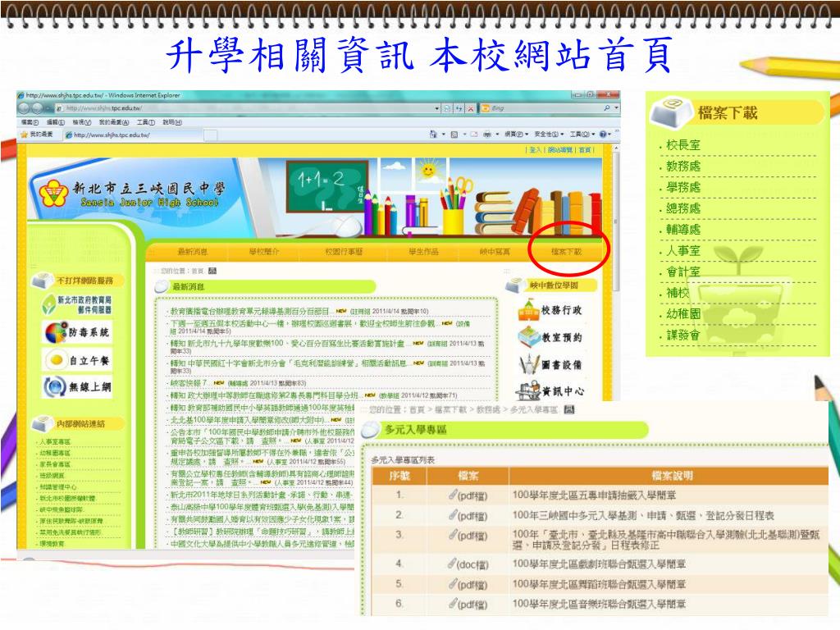Open 學務處 in 檔案下載 list
Screen dimensions: 840x630
[x=683, y=188]
